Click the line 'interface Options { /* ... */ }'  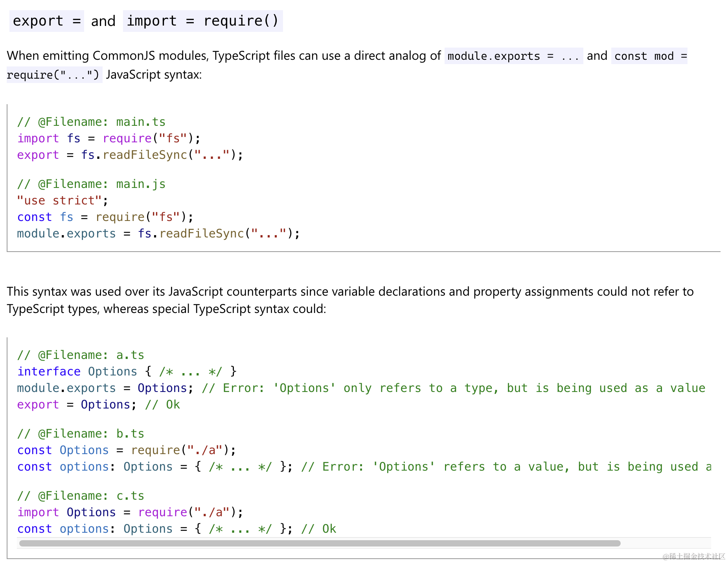point(127,372)
